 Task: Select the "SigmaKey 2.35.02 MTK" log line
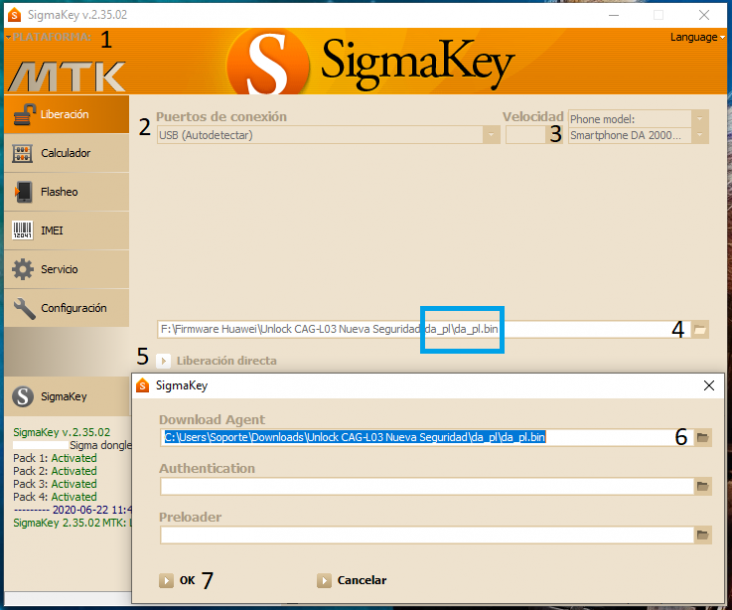click(x=72, y=523)
